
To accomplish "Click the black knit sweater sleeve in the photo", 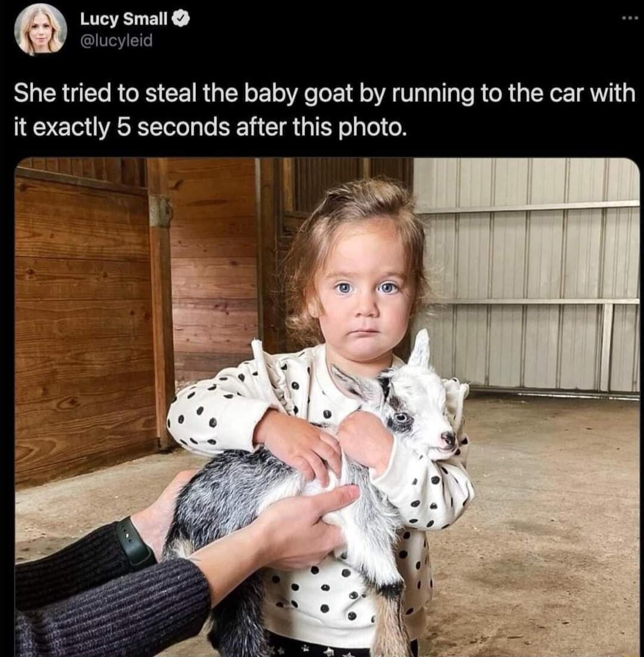I will [x=113, y=603].
